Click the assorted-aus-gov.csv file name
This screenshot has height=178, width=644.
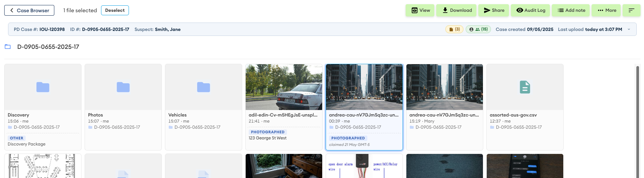pos(513,115)
